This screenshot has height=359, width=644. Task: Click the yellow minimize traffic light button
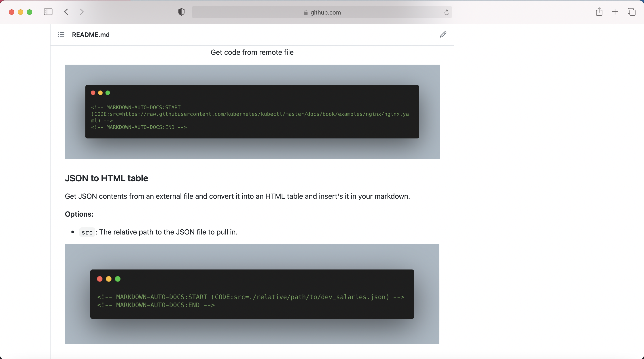pyautogui.click(x=21, y=12)
